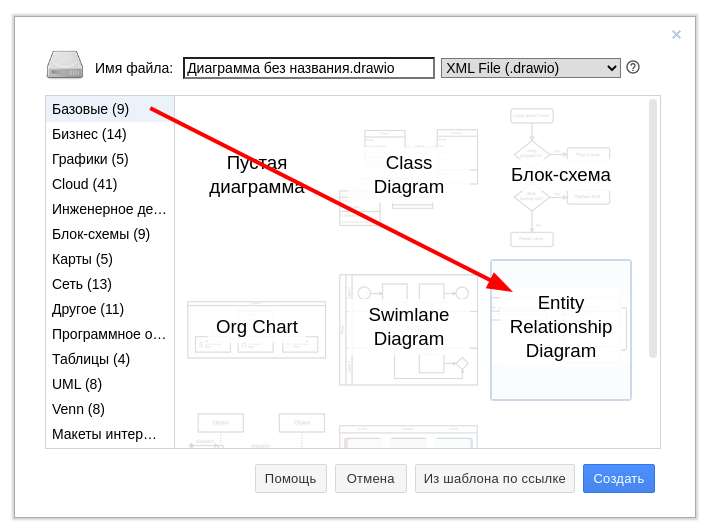Screen dimensions: 716x532
Task: Open the Базовые (9) category
Action: coord(91,109)
